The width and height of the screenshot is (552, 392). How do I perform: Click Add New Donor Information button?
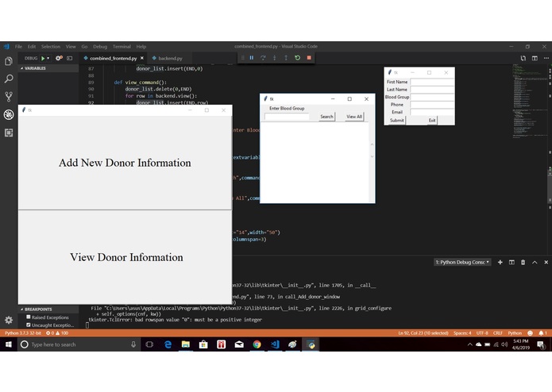(x=125, y=163)
